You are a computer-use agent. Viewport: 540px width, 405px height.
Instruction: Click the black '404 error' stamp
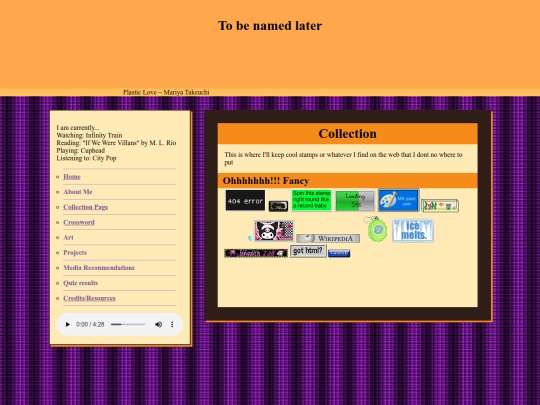(245, 200)
